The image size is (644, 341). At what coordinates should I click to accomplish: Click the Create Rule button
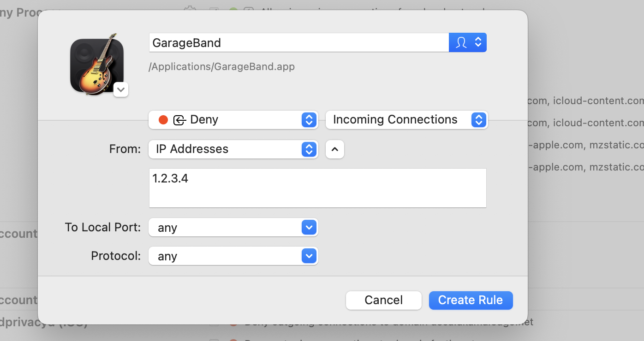471,300
